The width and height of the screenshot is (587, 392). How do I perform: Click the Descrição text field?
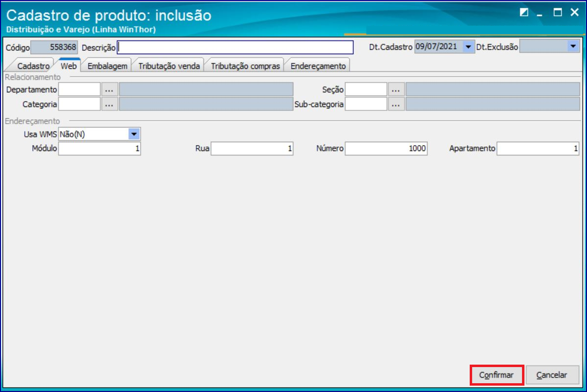[235, 47]
